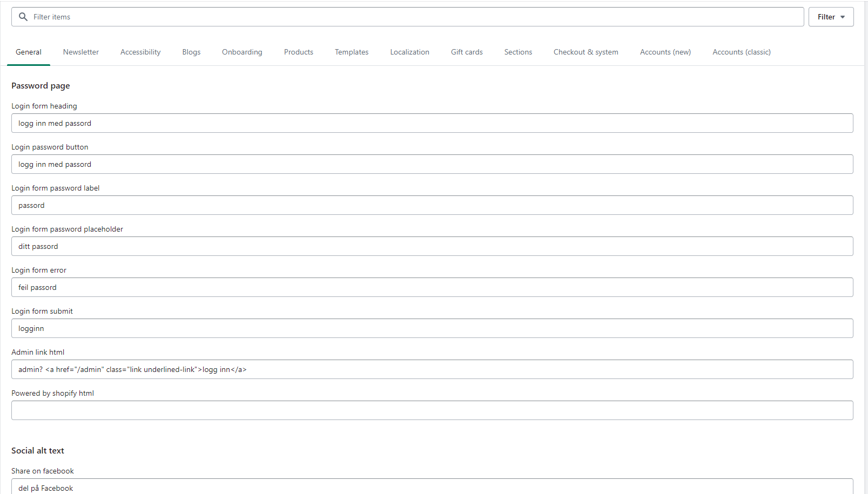Click the search magnifier icon
Viewport: 868px width, 494px height.
pyautogui.click(x=23, y=17)
